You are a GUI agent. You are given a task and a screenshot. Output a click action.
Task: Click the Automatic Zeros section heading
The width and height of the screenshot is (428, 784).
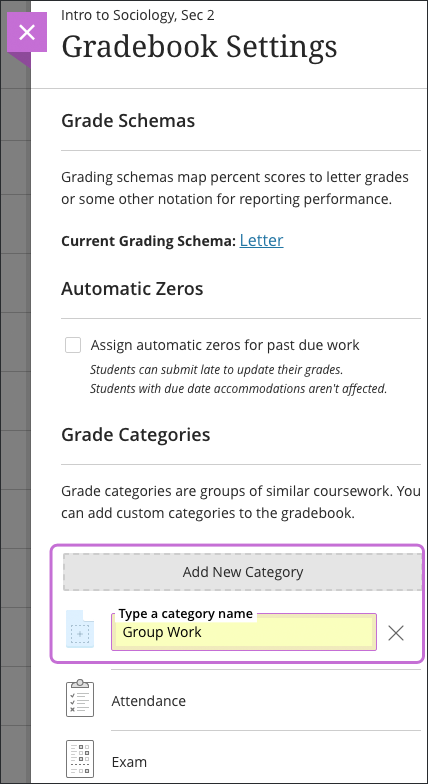pyautogui.click(x=132, y=289)
